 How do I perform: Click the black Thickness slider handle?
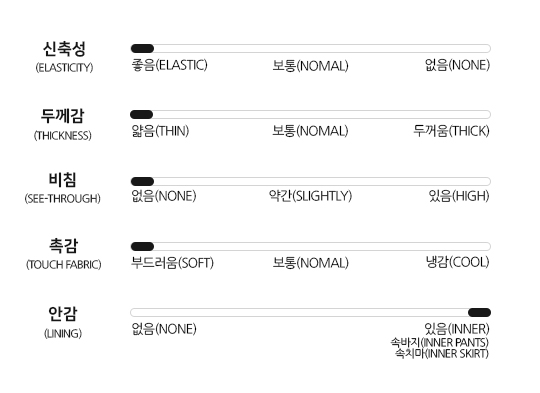142,114
